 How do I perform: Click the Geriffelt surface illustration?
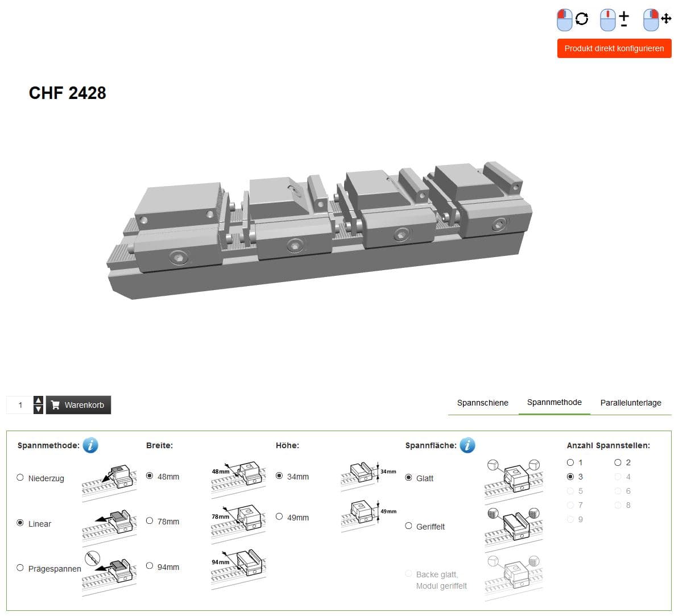pyautogui.click(x=514, y=529)
